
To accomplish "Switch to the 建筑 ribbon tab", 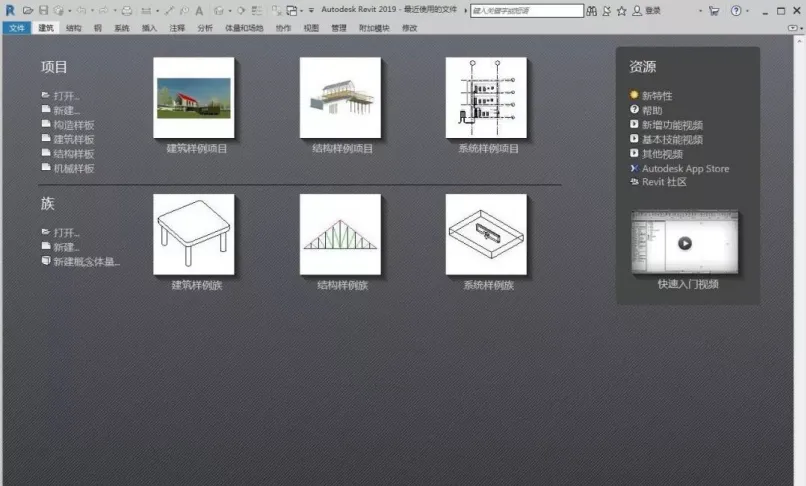I will coord(46,28).
